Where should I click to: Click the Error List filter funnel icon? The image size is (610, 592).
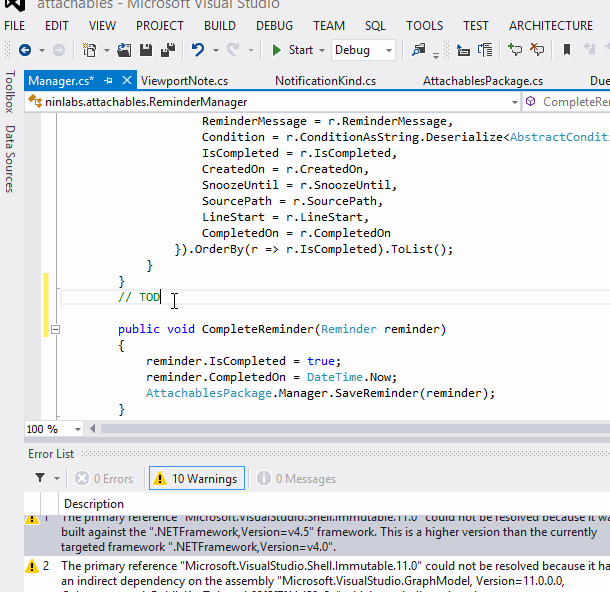tap(40, 477)
